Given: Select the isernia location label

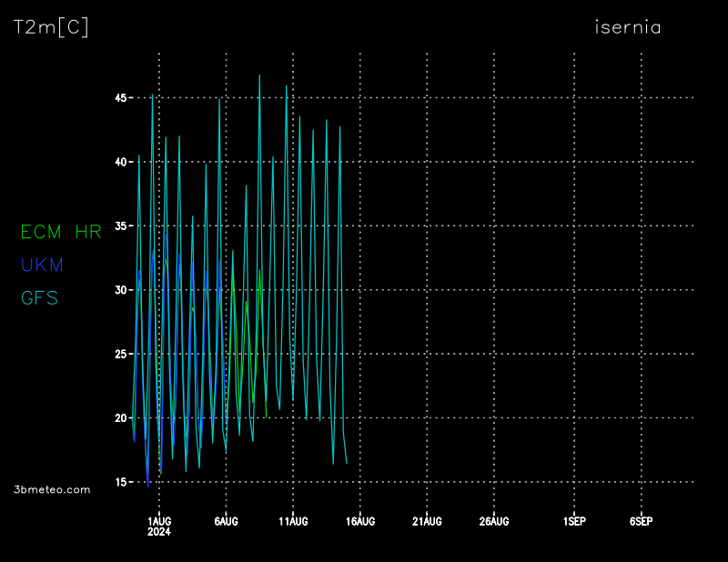Looking at the screenshot, I should pos(627,27).
